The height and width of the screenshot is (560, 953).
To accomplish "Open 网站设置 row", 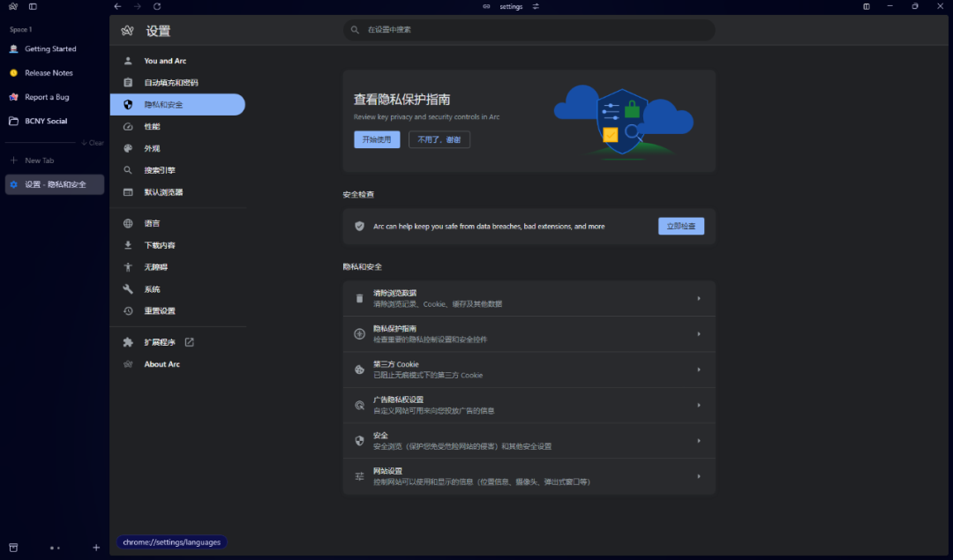I will pyautogui.click(x=529, y=476).
